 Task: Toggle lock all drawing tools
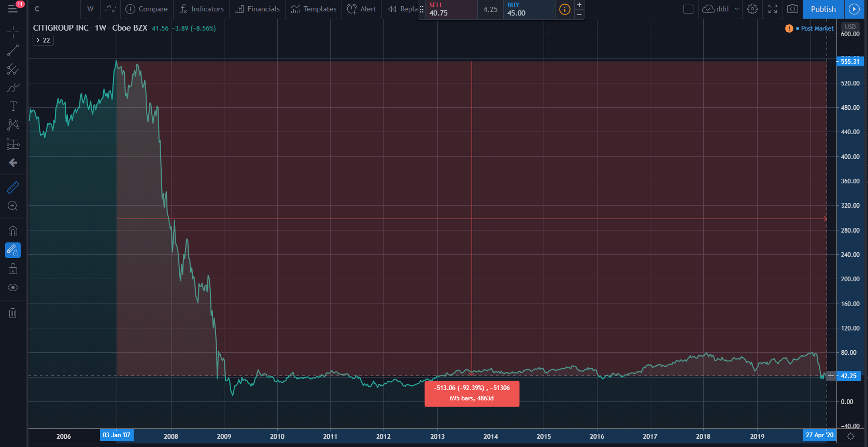click(13, 269)
